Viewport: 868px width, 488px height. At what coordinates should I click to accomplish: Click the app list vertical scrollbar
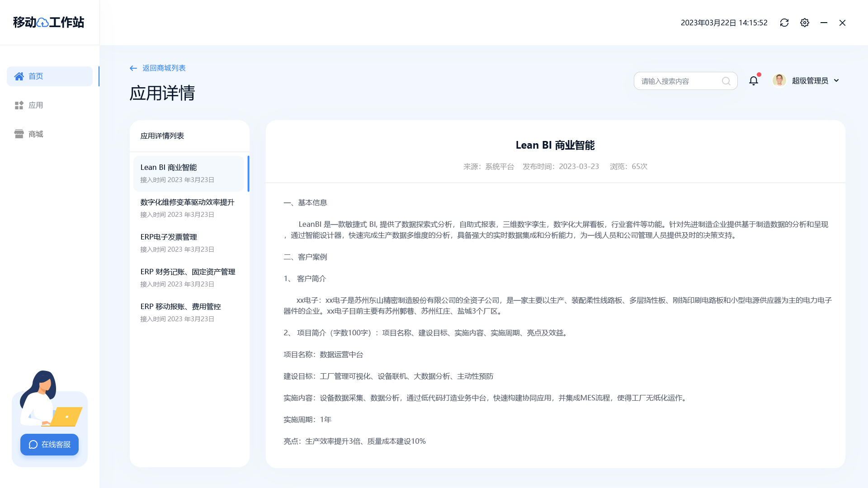(x=248, y=174)
